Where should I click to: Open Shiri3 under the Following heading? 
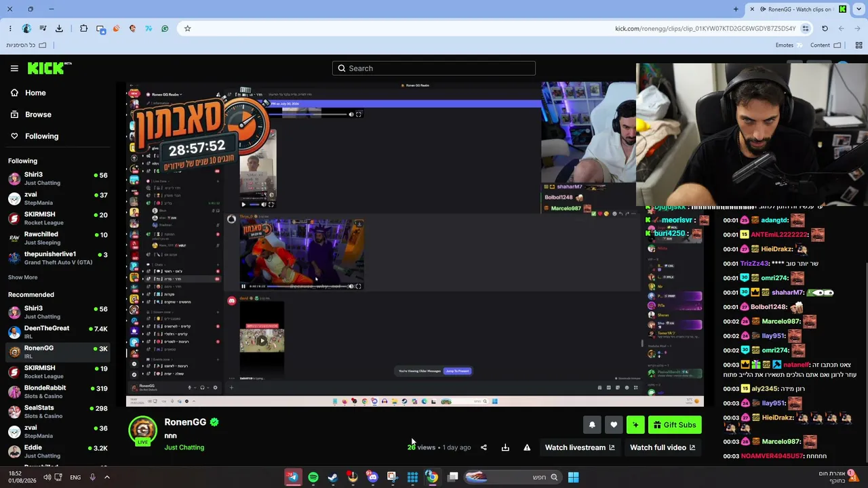tap(58, 178)
